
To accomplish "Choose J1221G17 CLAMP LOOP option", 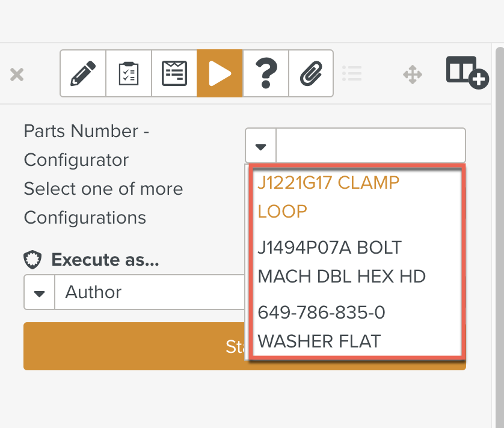I will pyautogui.click(x=357, y=197).
